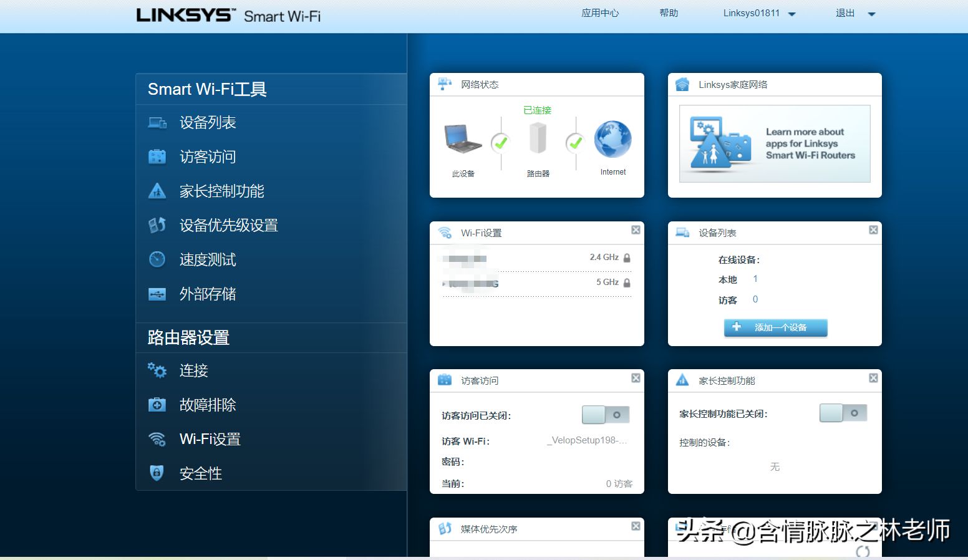Click check mark between 路由器 and Internet
968x560 pixels.
[575, 143]
